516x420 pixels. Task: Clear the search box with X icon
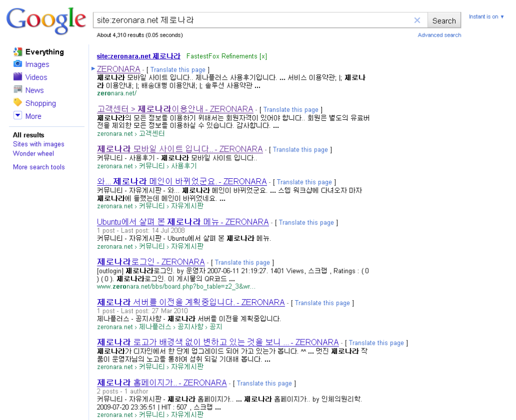[417, 21]
